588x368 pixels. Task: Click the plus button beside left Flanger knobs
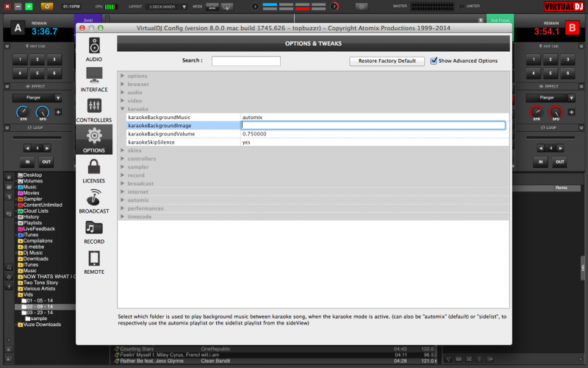coord(58,112)
